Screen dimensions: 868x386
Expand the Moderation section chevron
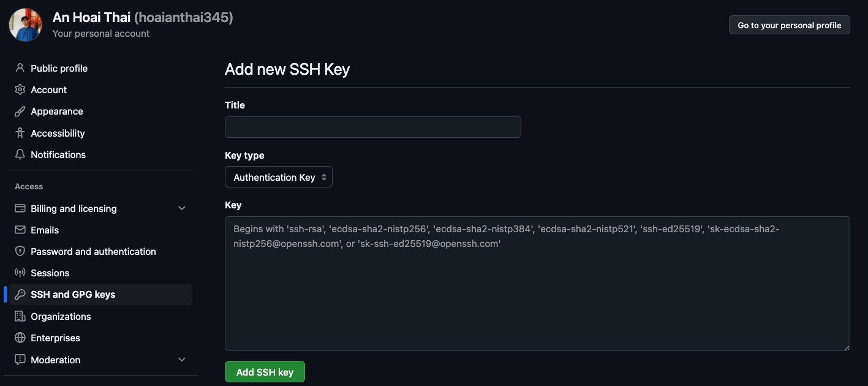coord(181,360)
